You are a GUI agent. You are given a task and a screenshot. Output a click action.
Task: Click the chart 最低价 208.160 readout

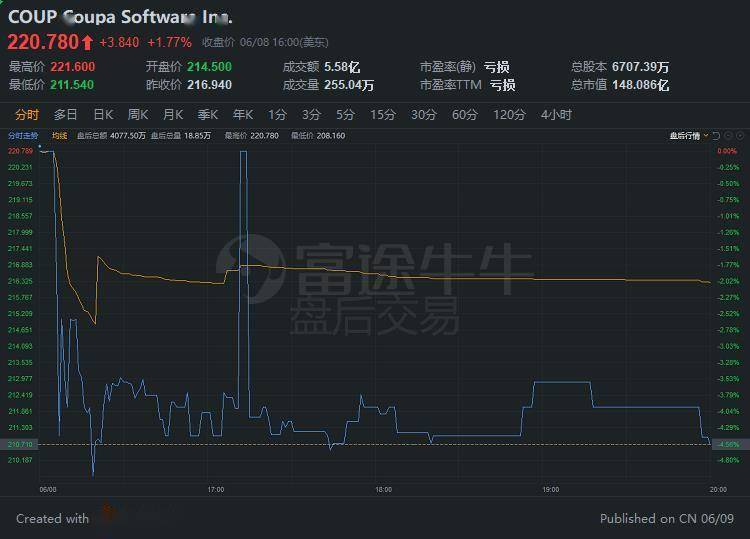[318, 136]
